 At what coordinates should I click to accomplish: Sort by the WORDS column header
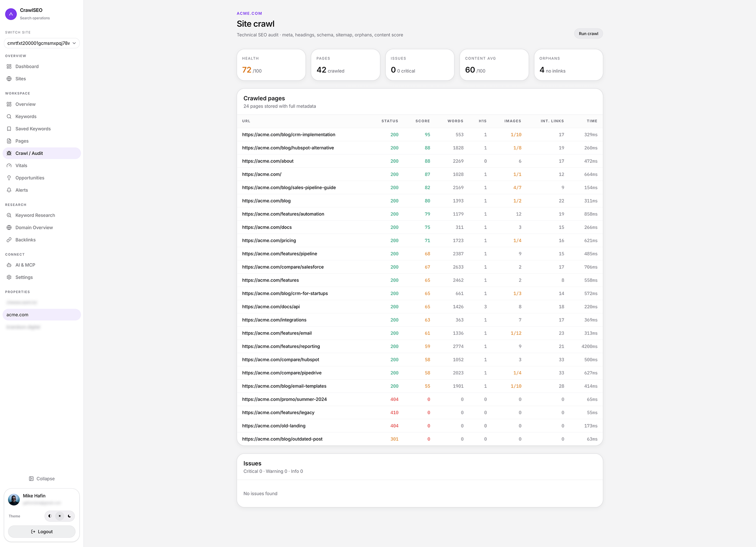tap(455, 121)
